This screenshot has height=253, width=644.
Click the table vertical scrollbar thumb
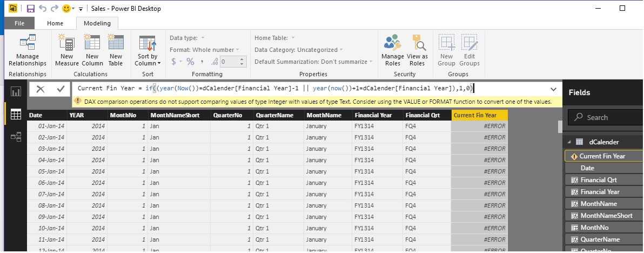pyautogui.click(x=560, y=127)
